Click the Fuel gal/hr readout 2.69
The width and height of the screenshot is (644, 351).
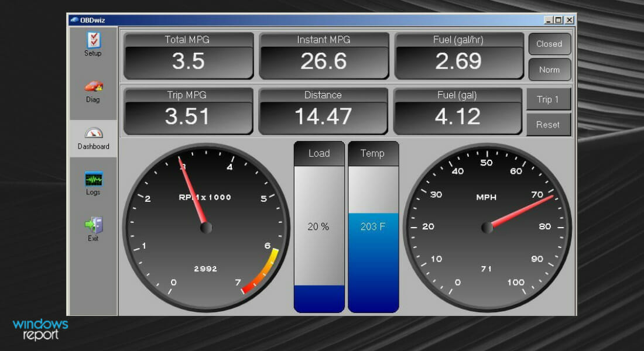459,61
